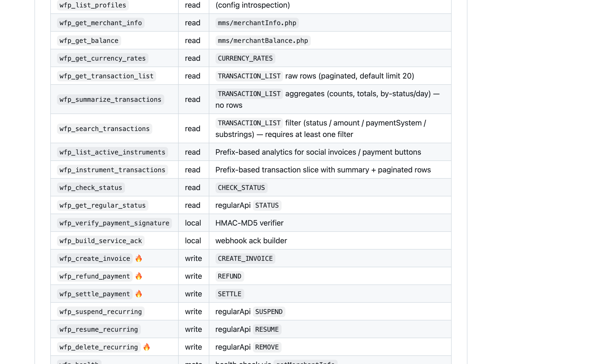The width and height of the screenshot is (613, 364).
Task: Click mms/merchantInfo.php endpoint text
Action: click(257, 23)
